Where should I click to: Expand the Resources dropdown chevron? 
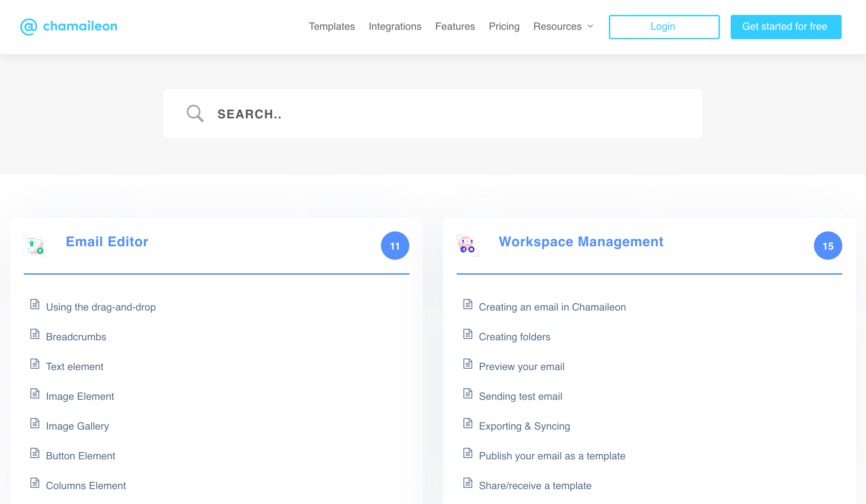tap(590, 26)
